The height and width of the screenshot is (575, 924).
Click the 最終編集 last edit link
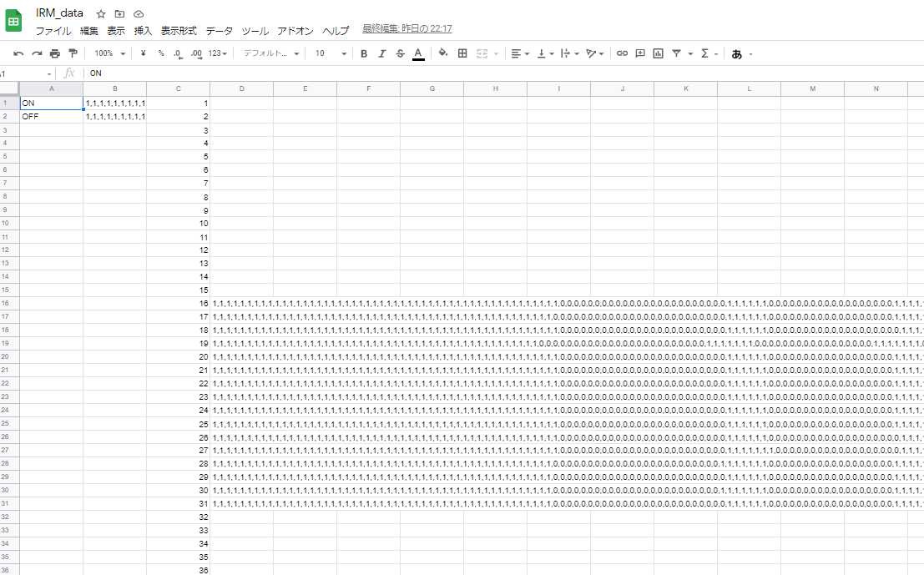click(x=407, y=28)
